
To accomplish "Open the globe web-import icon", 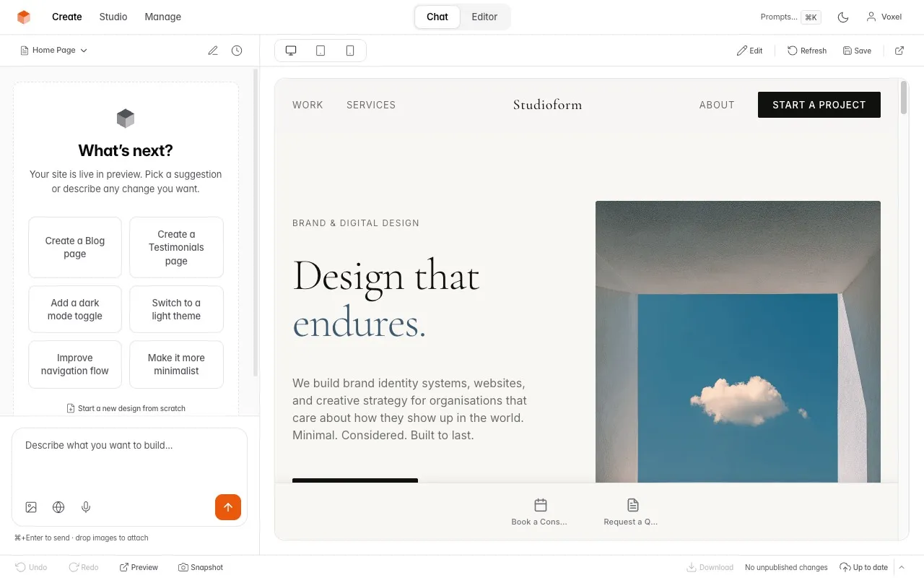I will click(x=58, y=506).
